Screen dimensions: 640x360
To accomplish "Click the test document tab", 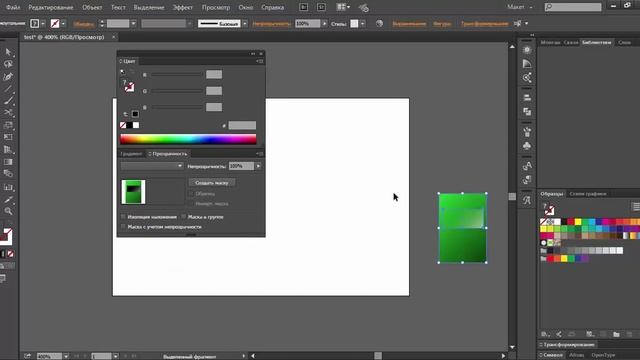I will click(64, 37).
